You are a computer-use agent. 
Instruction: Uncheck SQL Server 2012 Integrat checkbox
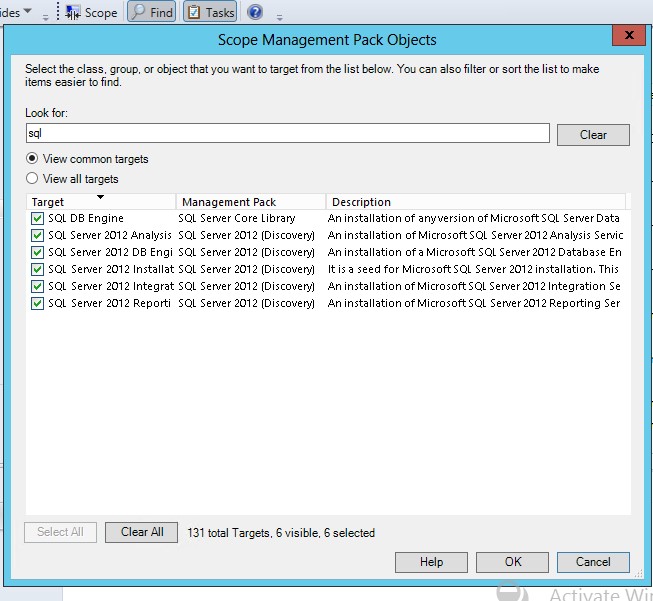coord(37,287)
